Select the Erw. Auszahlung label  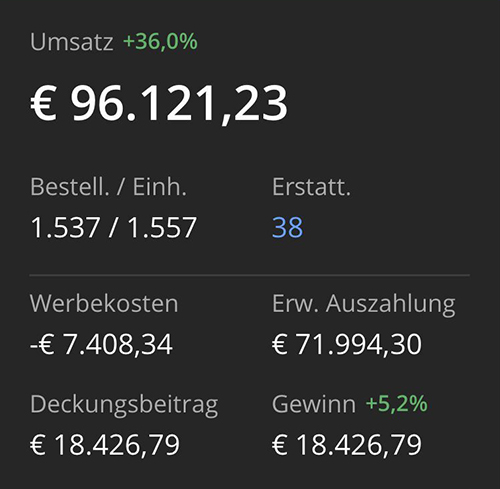[x=364, y=305]
